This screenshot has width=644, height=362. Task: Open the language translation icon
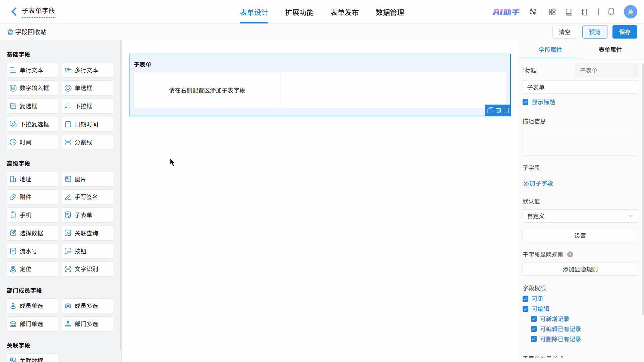coord(533,12)
